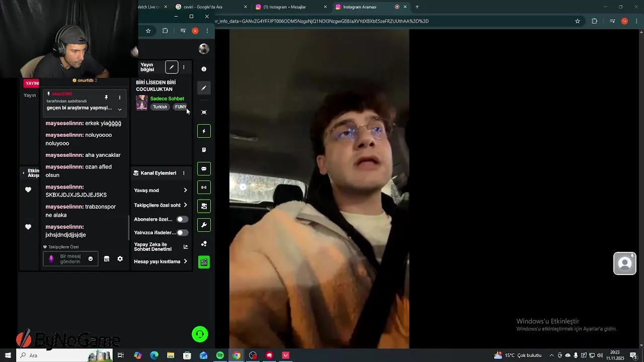Click the 'Sadece Sohbet' category link
The image size is (644, 362).
pyautogui.click(x=167, y=99)
